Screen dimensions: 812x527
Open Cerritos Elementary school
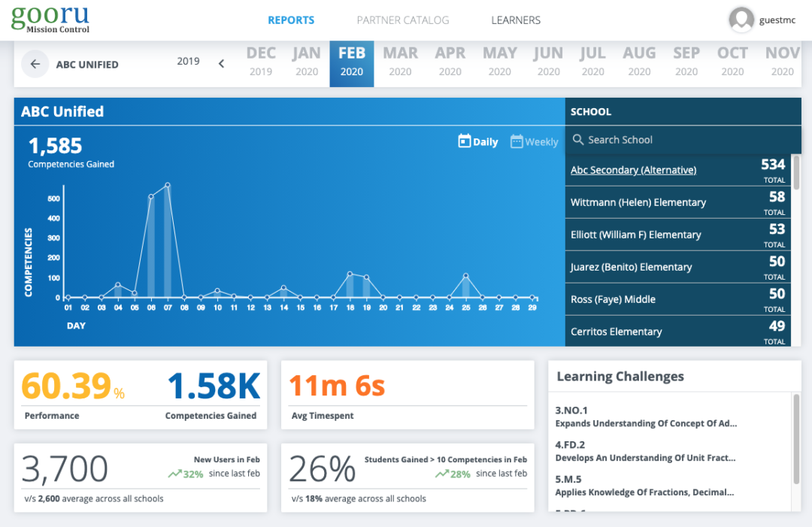[678, 332]
